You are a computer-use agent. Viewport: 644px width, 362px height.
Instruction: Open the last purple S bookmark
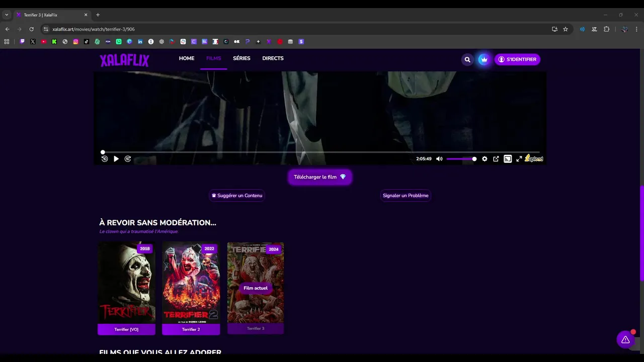(301, 42)
